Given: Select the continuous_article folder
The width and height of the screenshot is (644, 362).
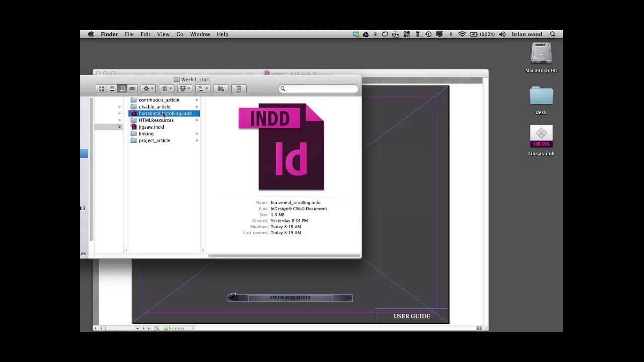Looking at the screenshot, I should (x=164, y=100).
